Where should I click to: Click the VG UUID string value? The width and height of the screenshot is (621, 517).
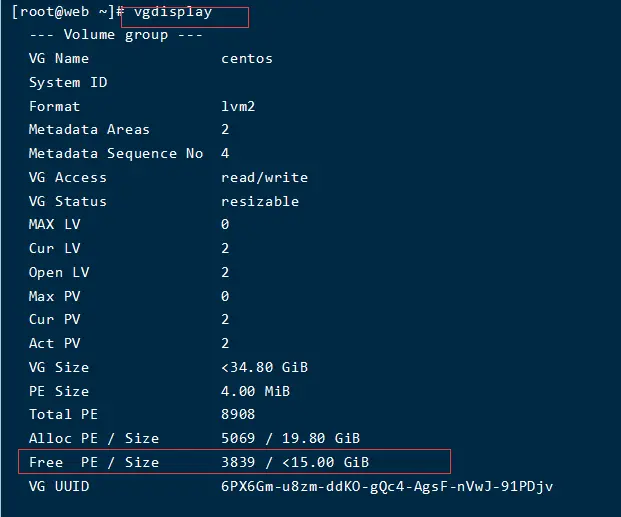click(387, 486)
